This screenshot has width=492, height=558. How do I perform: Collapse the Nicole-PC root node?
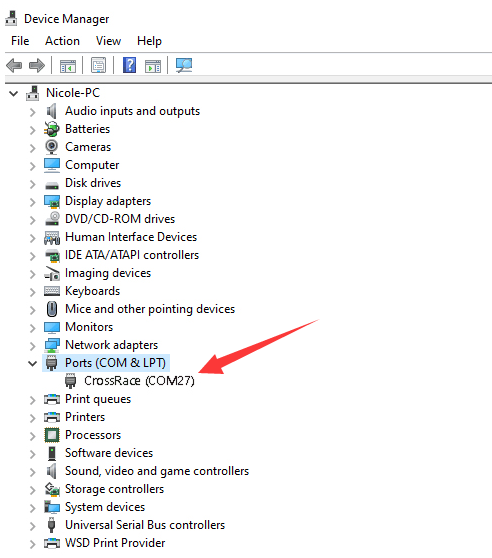pyautogui.click(x=14, y=94)
